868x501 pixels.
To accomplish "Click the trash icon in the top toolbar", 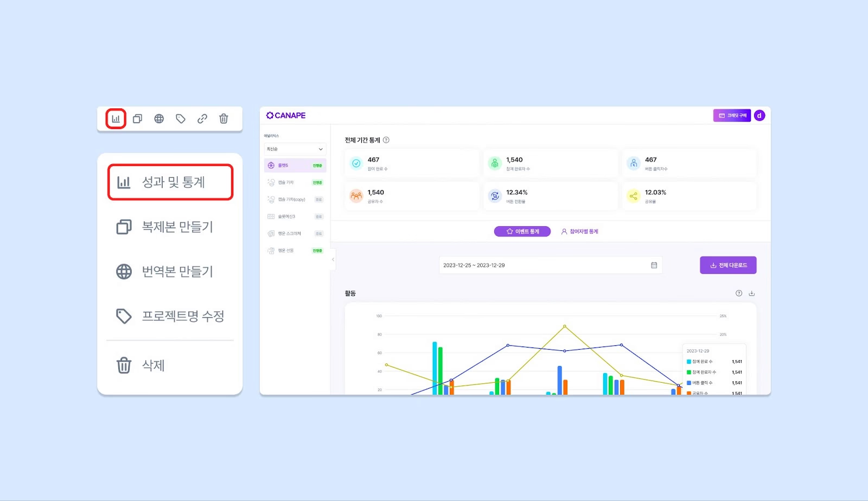I will pyautogui.click(x=224, y=119).
